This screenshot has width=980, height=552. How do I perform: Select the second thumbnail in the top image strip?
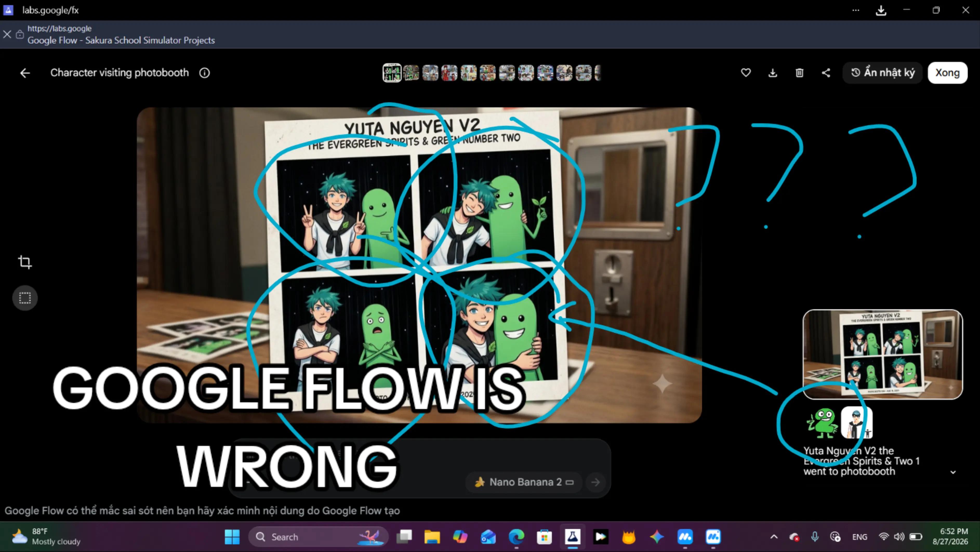point(411,73)
